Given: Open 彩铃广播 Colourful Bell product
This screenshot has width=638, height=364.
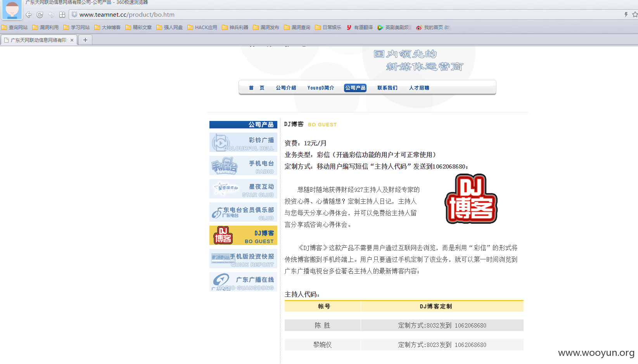Looking at the screenshot, I should [x=243, y=142].
